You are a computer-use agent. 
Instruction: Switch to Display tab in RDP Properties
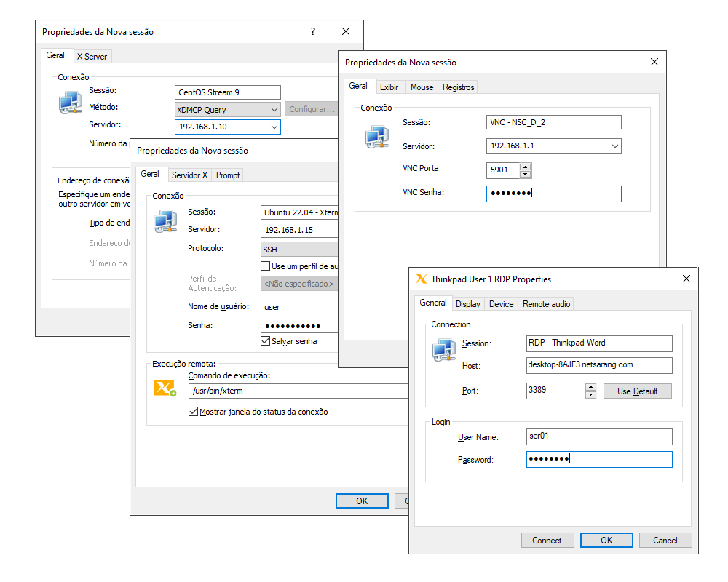click(468, 304)
